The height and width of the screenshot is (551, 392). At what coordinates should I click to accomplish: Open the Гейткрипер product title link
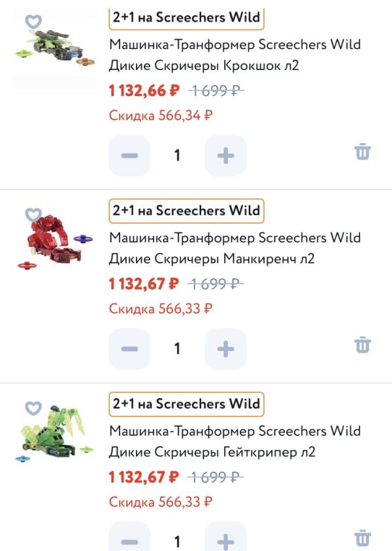pos(235,441)
